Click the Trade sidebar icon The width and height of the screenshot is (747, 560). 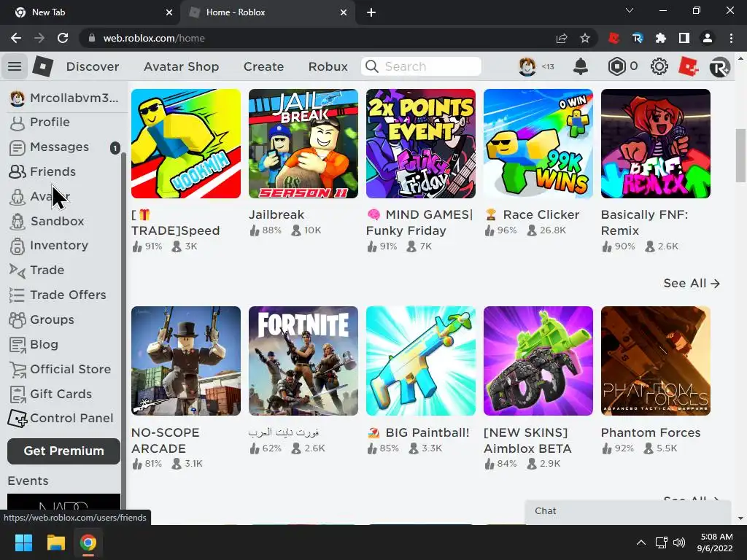click(18, 271)
